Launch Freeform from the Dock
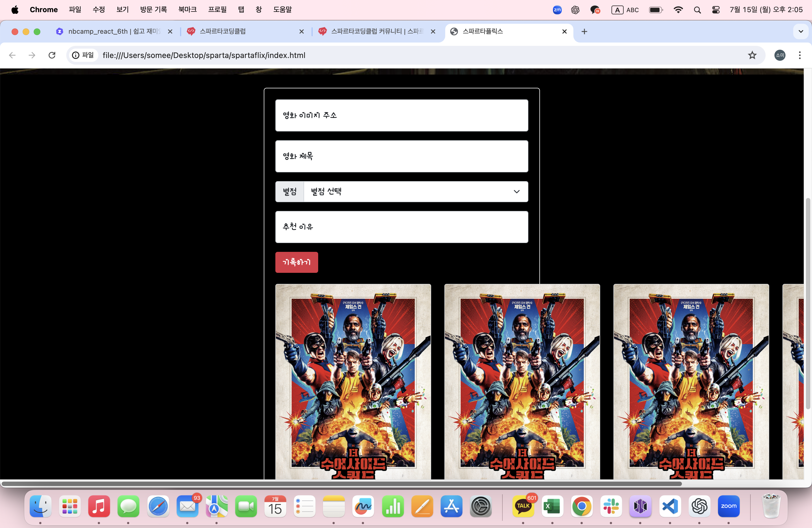The height and width of the screenshot is (528, 812). click(363, 506)
